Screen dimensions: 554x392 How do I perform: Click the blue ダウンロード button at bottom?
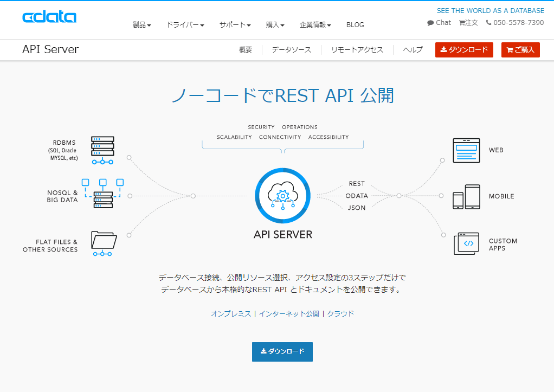tap(282, 352)
